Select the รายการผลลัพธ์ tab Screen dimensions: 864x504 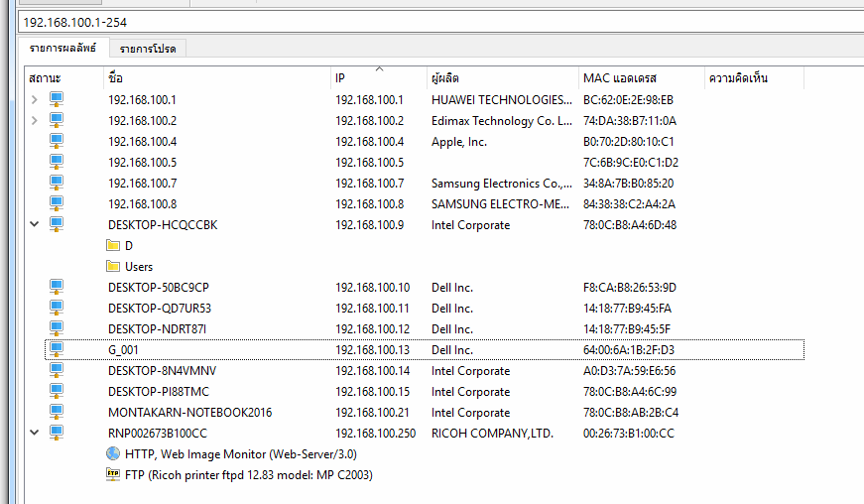click(62, 48)
